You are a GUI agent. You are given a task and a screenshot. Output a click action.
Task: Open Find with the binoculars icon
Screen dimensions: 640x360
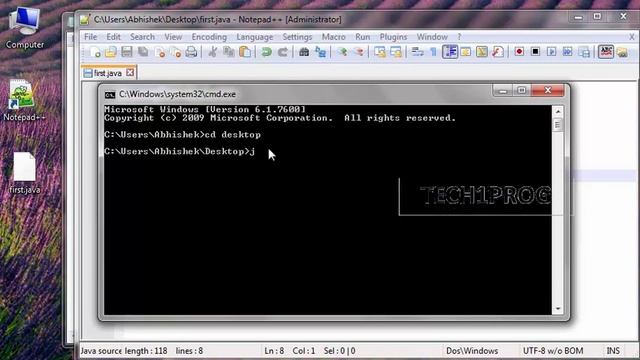304,52
